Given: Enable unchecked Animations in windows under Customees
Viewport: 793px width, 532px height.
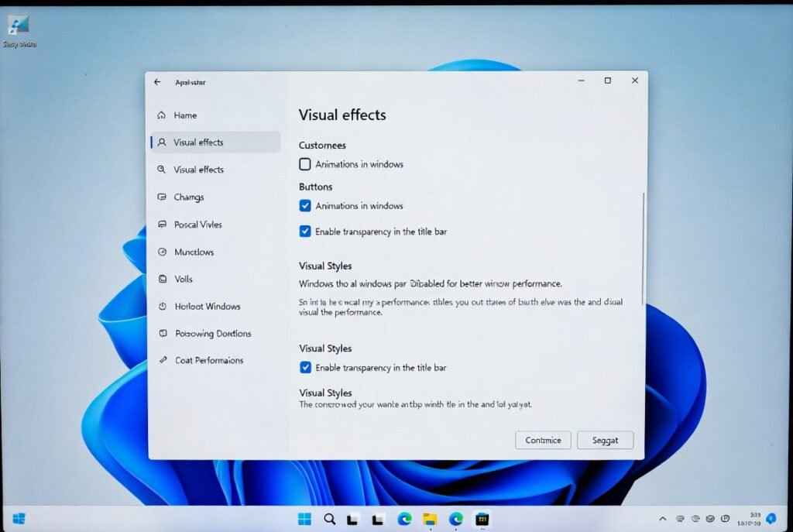Looking at the screenshot, I should coord(305,164).
